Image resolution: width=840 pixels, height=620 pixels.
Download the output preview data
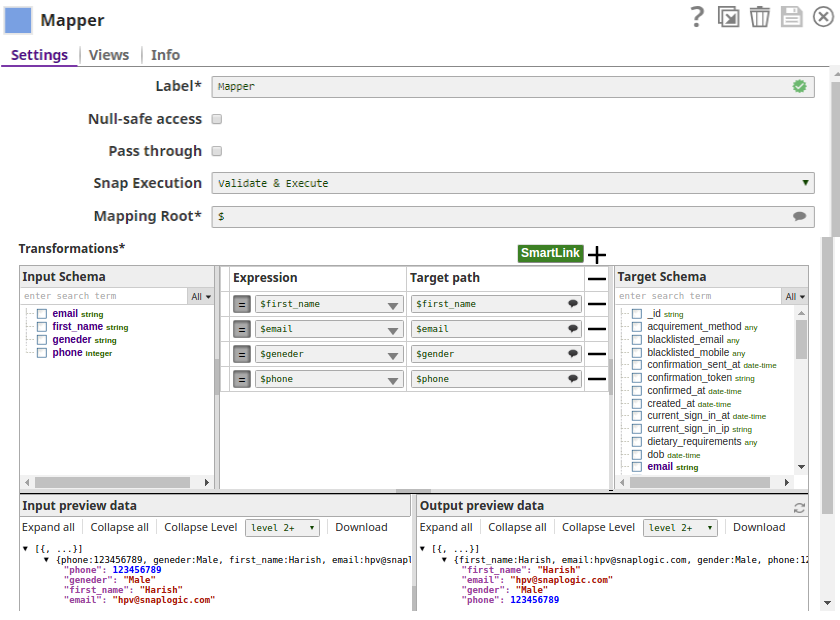[x=759, y=527]
